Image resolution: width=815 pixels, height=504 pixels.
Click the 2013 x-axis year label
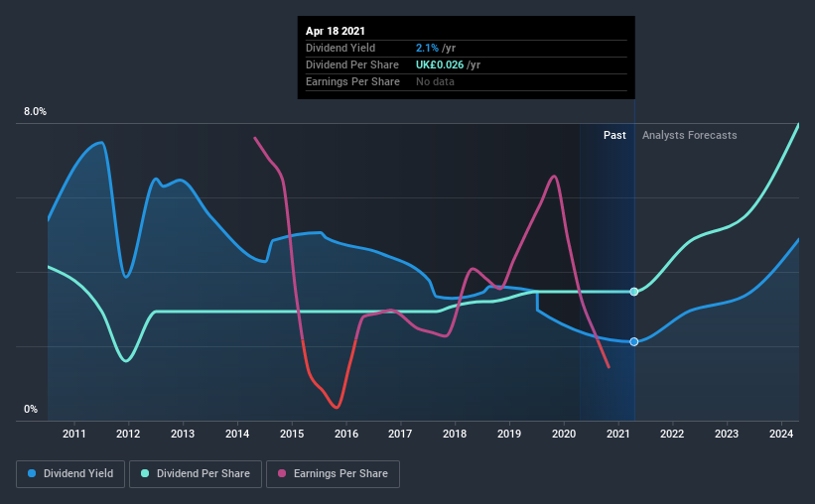pyautogui.click(x=183, y=434)
